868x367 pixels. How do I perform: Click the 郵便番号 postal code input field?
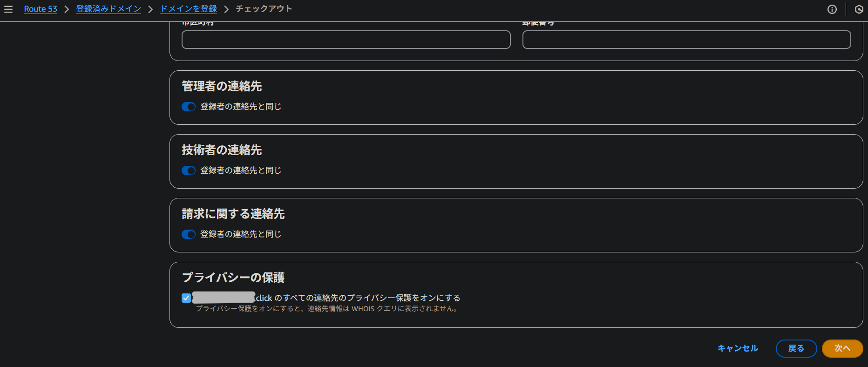pos(686,40)
